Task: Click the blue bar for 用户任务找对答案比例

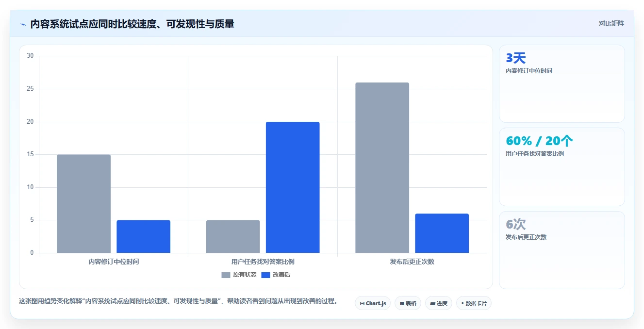Action: (x=293, y=187)
